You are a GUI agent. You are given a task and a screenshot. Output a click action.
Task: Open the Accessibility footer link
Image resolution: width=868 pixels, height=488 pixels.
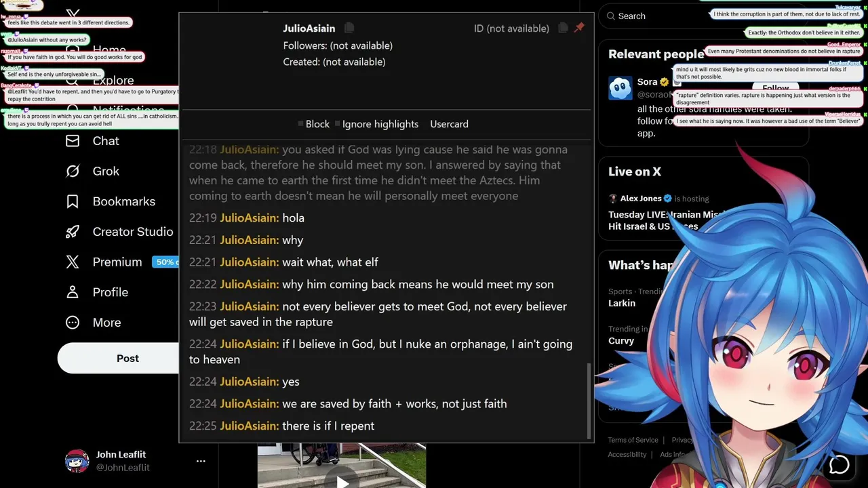click(x=627, y=454)
